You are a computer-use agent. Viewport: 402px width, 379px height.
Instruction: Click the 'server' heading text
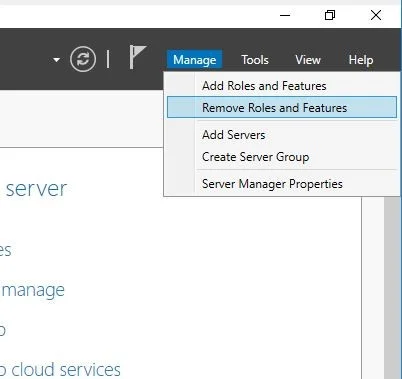pyautogui.click(x=37, y=189)
